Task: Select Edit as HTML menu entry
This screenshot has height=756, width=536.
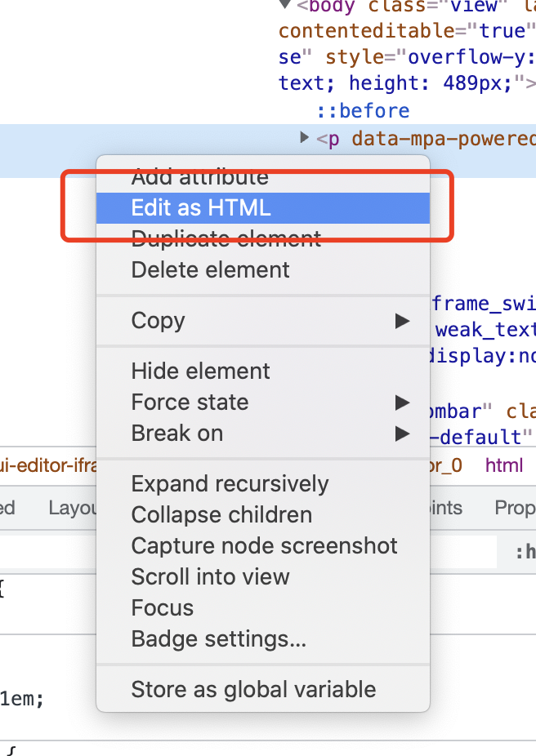Action: [201, 207]
